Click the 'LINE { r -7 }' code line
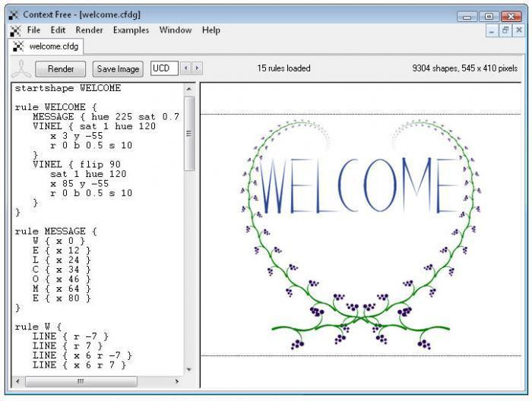The height and width of the screenshot is (401, 532). coord(71,336)
